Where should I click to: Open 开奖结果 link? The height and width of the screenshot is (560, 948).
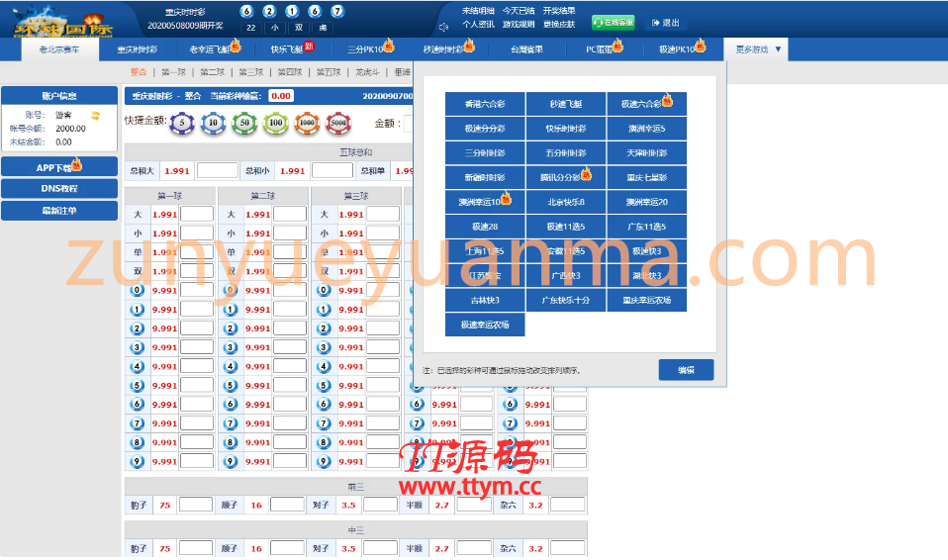click(559, 11)
